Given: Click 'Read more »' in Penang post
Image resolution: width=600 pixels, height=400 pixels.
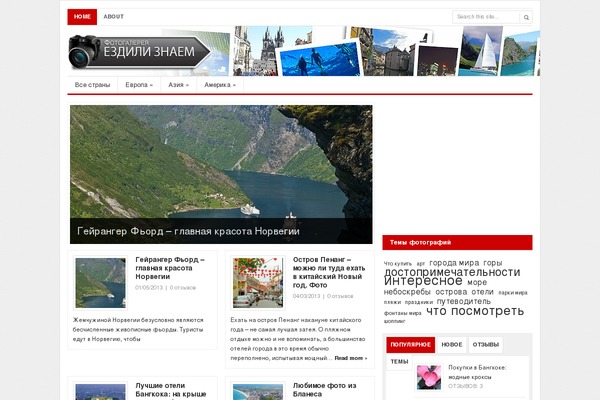Looking at the screenshot, I should [x=351, y=358].
